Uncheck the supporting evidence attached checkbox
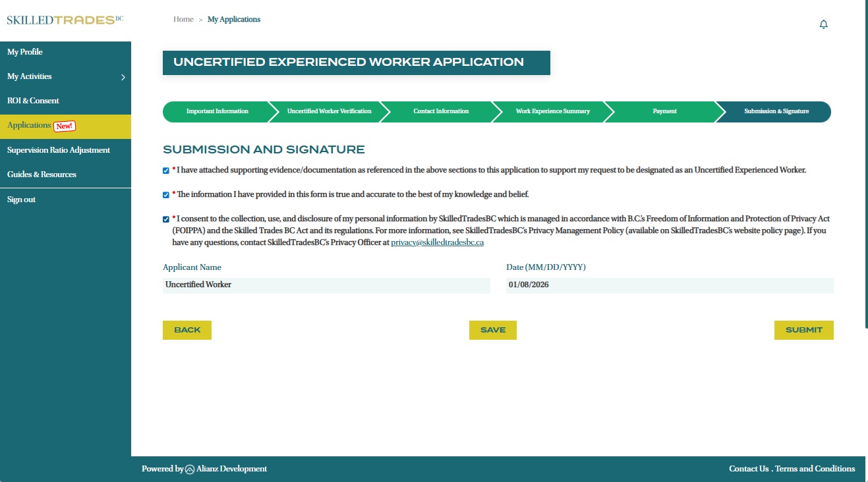Image resolution: width=868 pixels, height=482 pixels. tap(166, 171)
